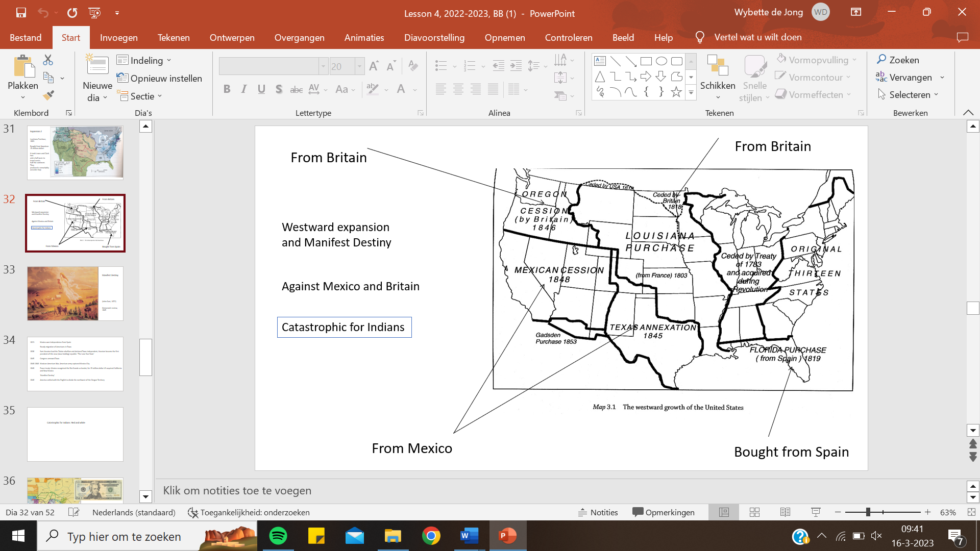Select slide 33 thumbnail
Screen dimensions: 980x551
[75, 293]
